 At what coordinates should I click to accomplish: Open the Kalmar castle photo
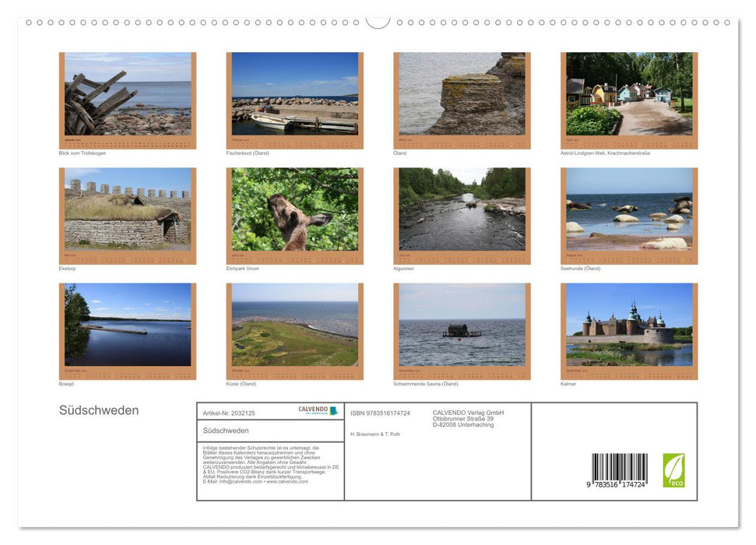[629, 327]
